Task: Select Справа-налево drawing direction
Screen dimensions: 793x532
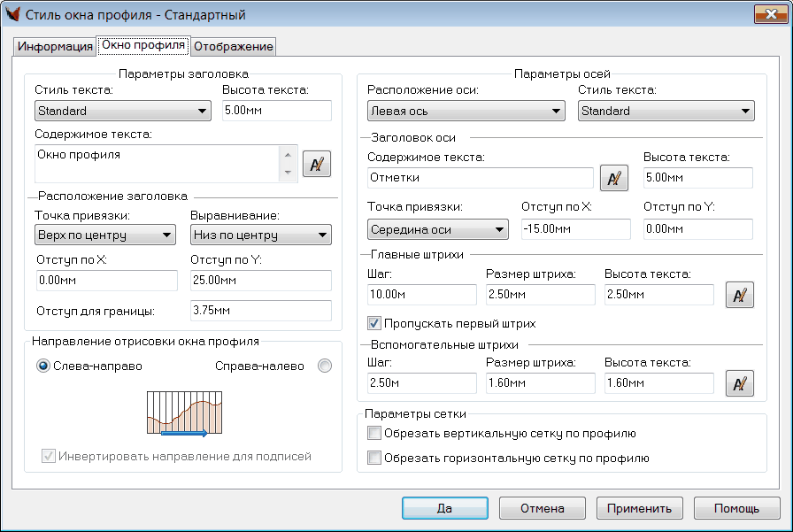Action: (x=325, y=366)
